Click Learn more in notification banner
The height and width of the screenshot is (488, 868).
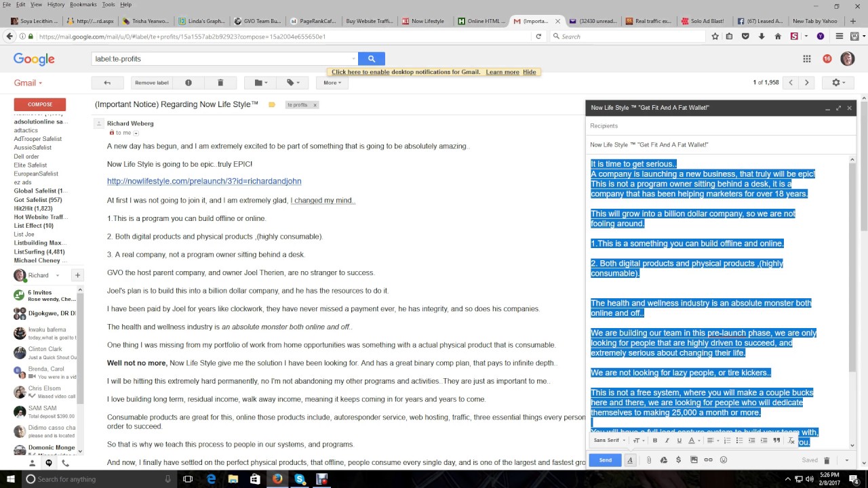[x=502, y=72]
